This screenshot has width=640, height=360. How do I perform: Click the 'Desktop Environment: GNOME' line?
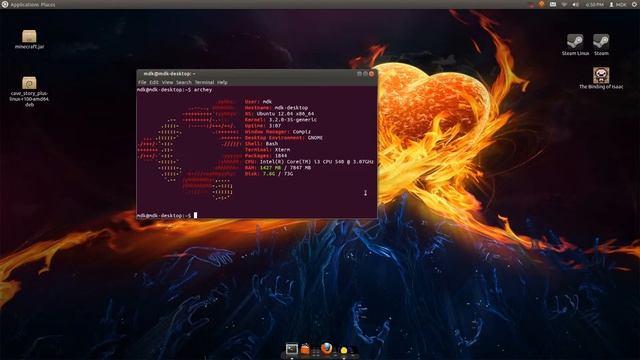coord(284,138)
